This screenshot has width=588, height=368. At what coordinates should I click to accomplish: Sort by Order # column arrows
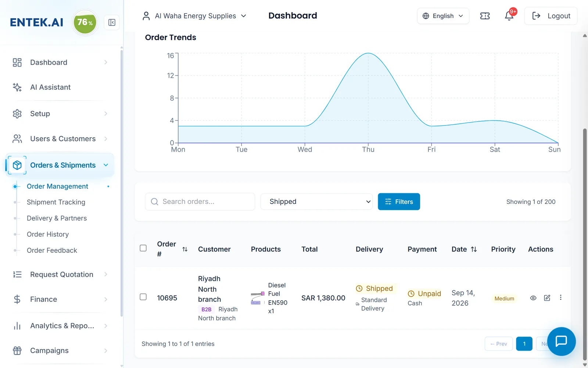185,250
